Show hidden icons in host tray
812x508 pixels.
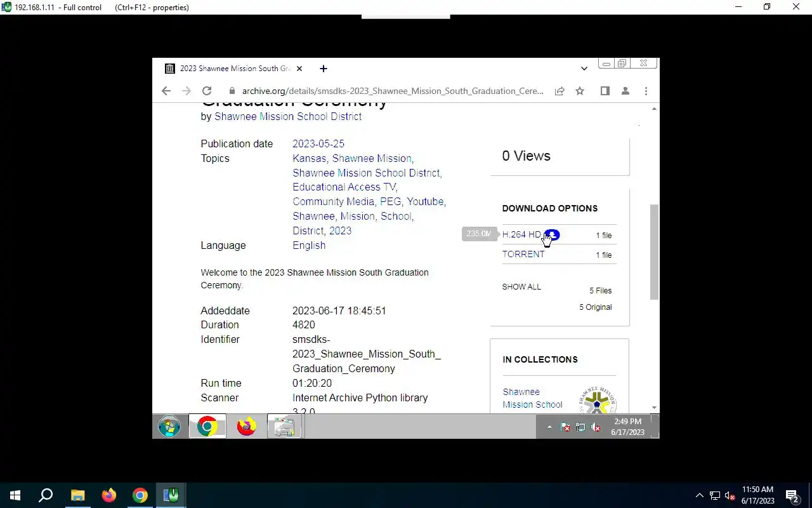tap(700, 496)
